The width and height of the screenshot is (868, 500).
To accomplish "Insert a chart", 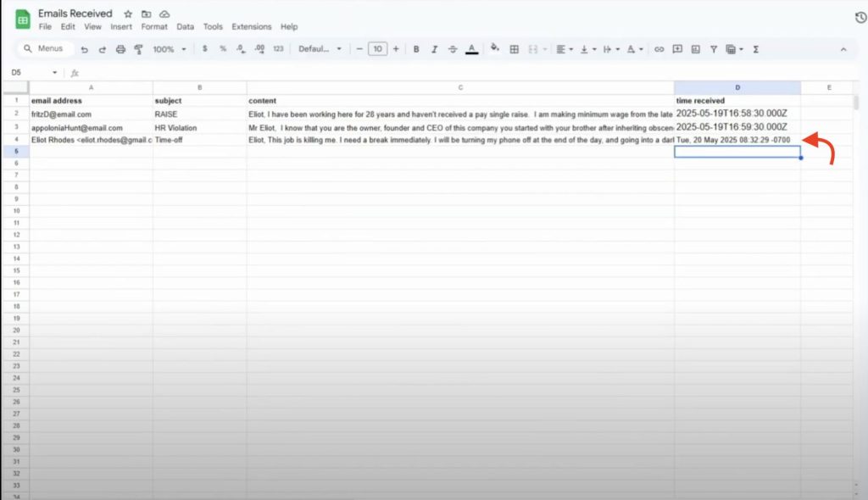I will tap(696, 49).
